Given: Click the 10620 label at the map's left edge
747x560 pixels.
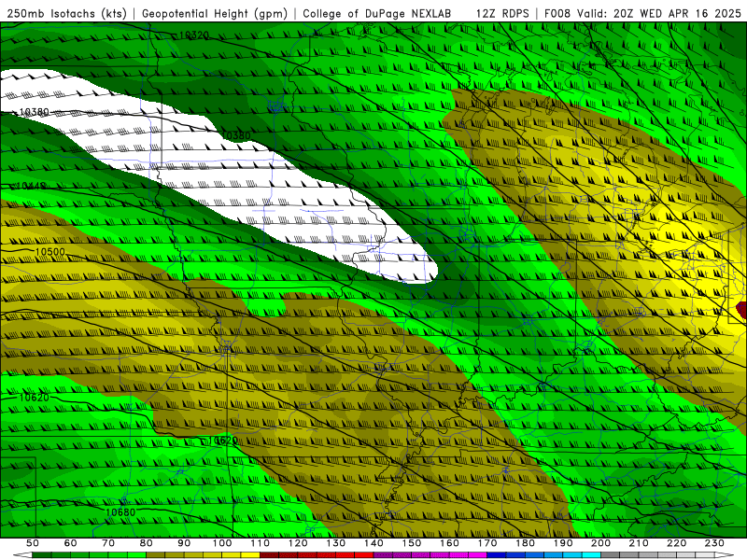Looking at the screenshot, I should click(34, 398).
